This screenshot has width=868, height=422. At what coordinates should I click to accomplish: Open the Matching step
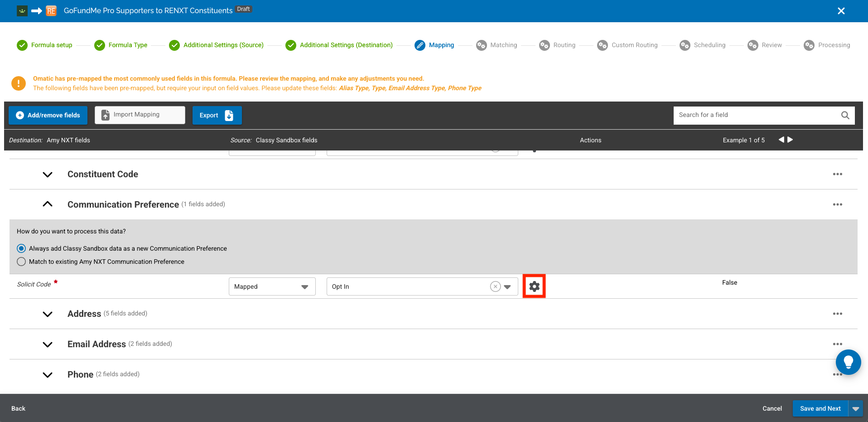[497, 45]
